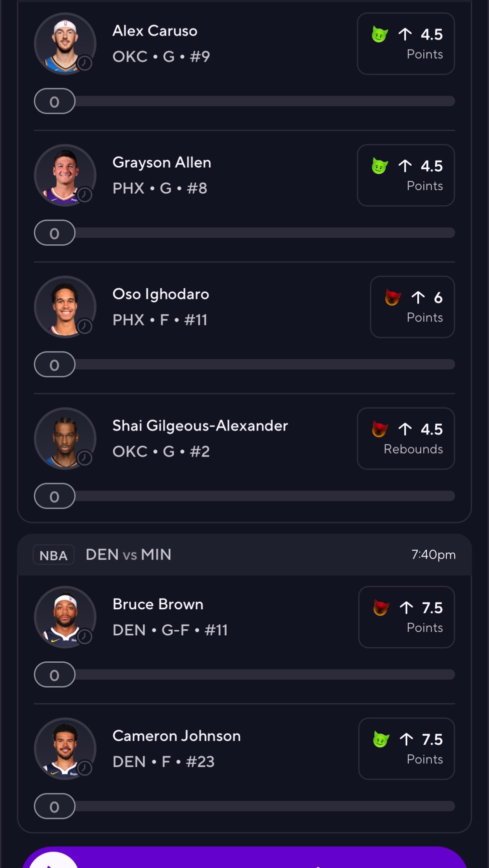Click clock badge on Alex Caruso's photo
The width and height of the screenshot is (489, 868).
(x=85, y=63)
